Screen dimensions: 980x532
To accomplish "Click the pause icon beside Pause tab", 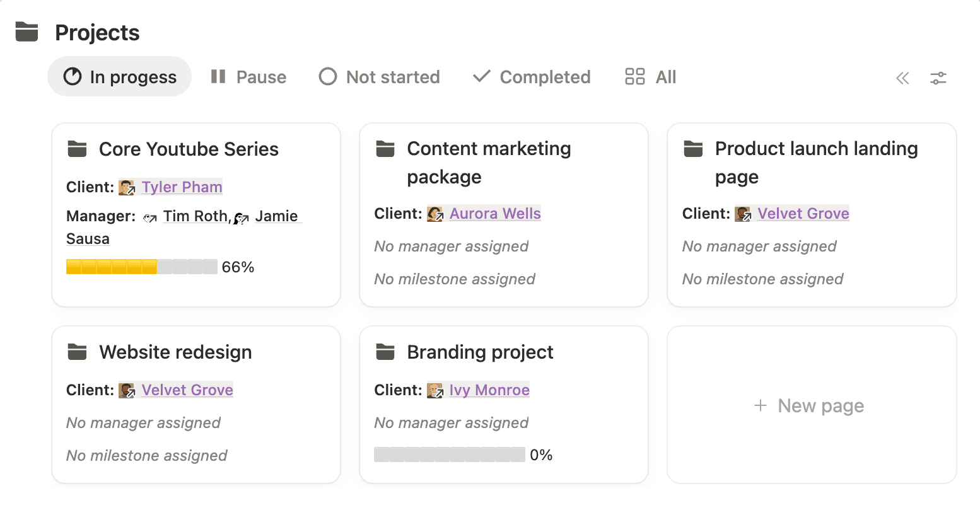I will coord(218,76).
